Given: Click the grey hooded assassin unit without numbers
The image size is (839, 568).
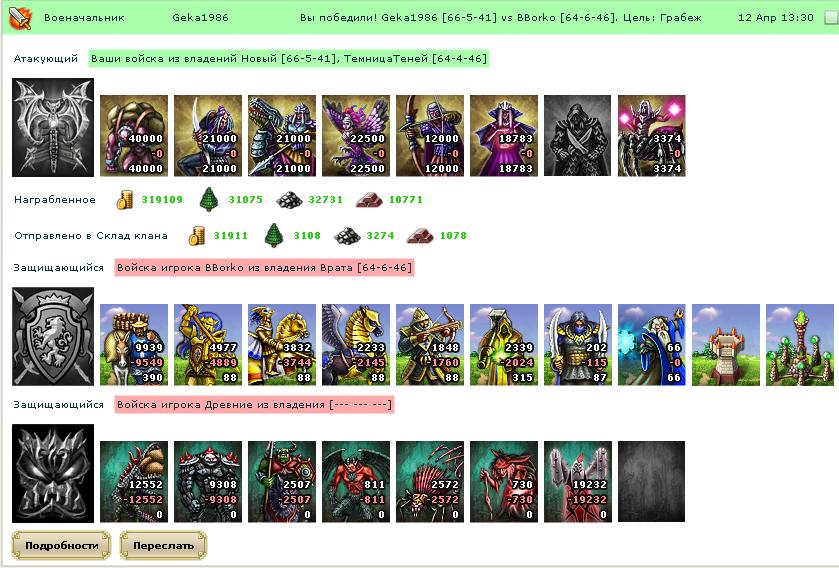Looking at the screenshot, I should point(577,136).
